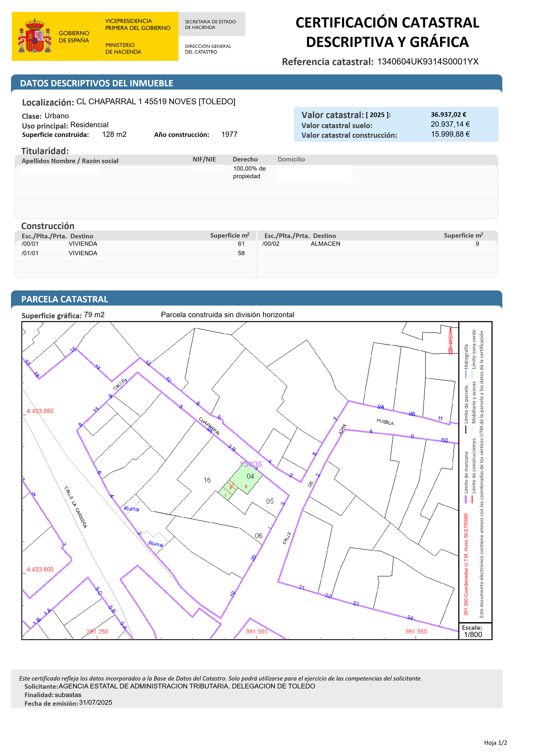The image size is (534, 756).
Task: Click the red 'P' marker inside parcel
Action: pyautogui.click(x=231, y=487)
